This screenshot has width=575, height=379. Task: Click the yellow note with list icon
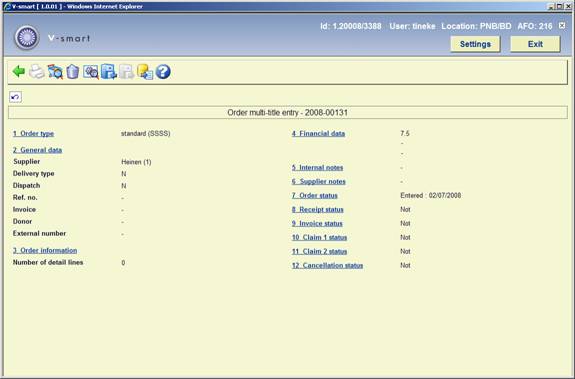click(145, 72)
